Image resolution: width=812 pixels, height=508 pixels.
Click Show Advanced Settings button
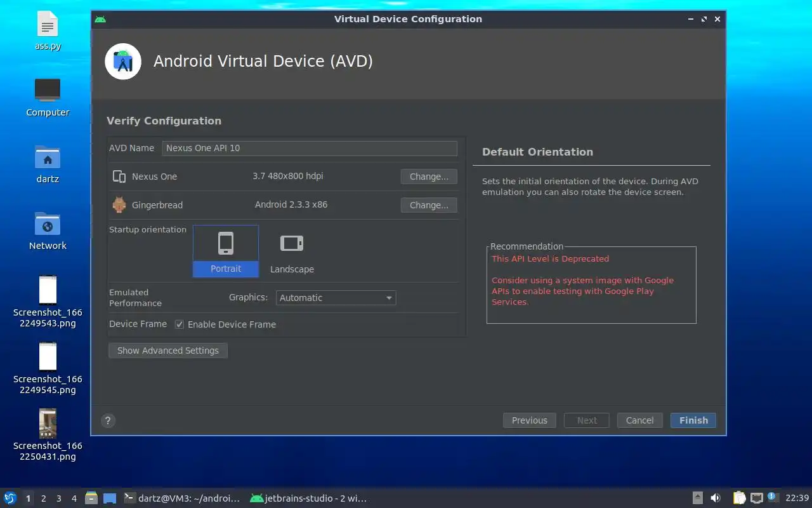168,351
